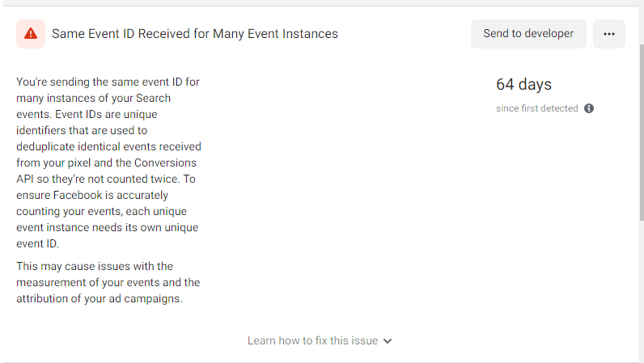
Task: Click the word measurement in the second paragraph
Action: (45, 283)
